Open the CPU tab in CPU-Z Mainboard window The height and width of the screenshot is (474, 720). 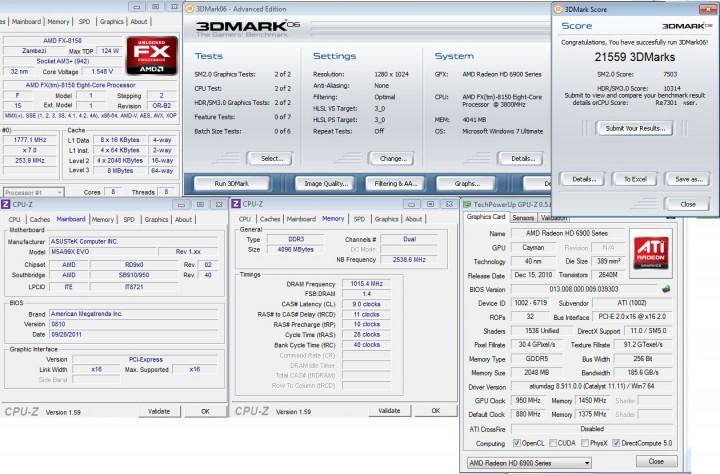(15, 220)
